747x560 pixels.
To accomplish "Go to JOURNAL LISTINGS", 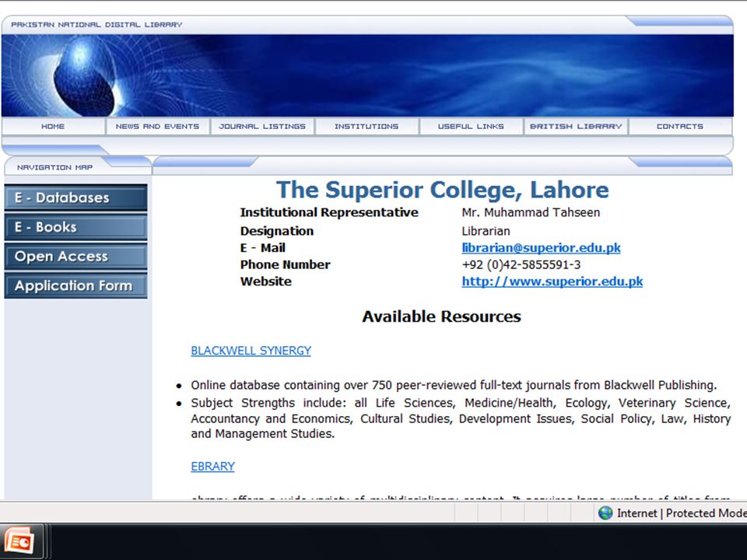I will tap(262, 127).
